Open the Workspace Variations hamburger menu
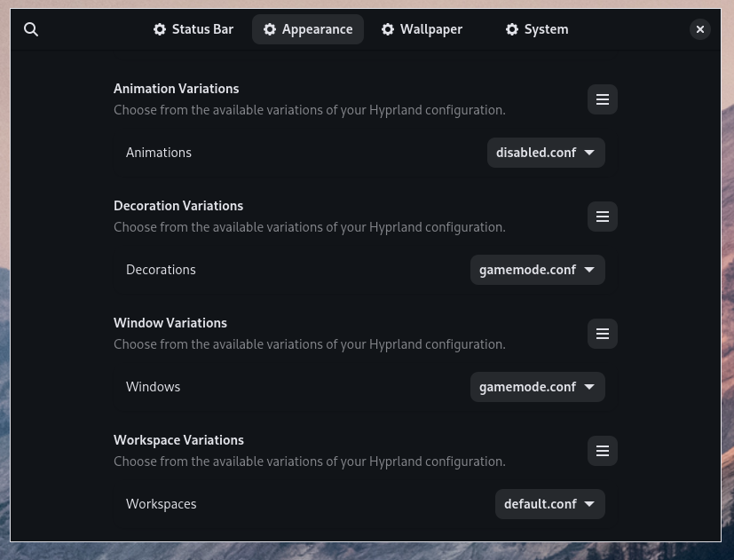734x560 pixels. 602,451
